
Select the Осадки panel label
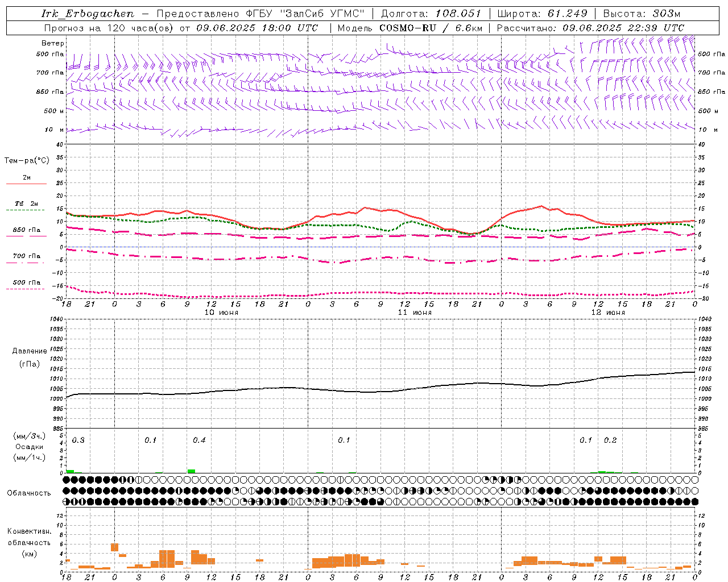click(30, 447)
